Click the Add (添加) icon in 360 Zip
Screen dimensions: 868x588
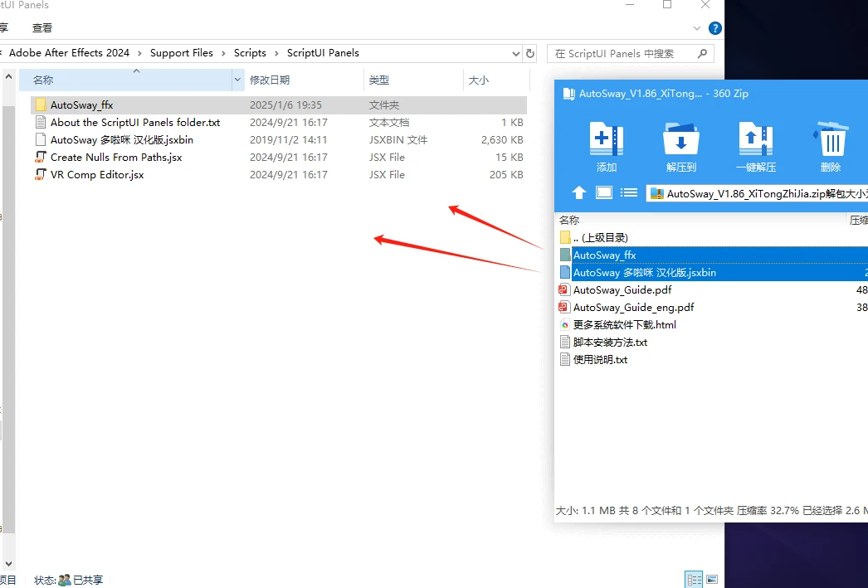pos(606,138)
